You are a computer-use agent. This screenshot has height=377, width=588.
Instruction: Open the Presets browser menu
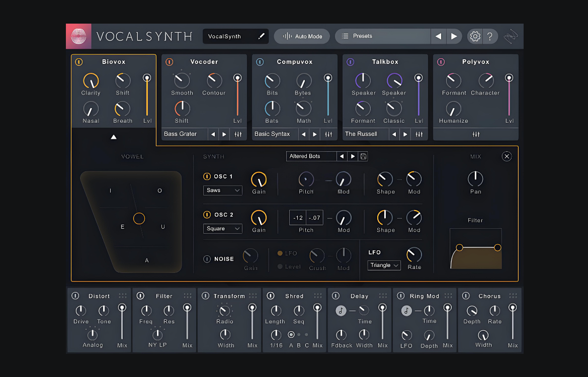click(382, 36)
